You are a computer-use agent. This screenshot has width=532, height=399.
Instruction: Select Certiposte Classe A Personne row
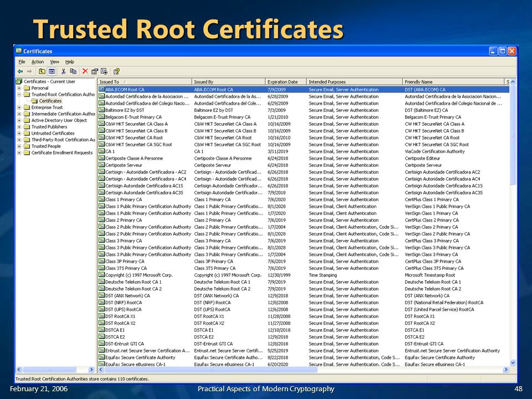[304, 158]
